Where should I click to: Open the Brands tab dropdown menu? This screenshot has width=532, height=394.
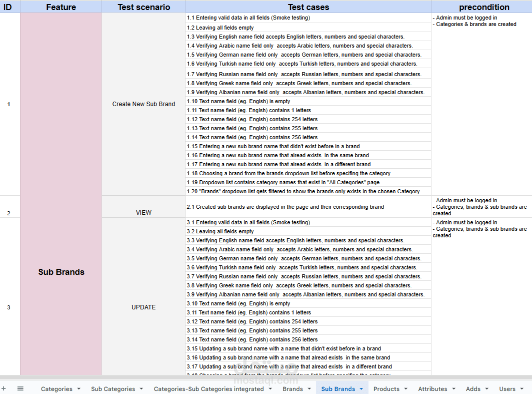(x=309, y=388)
